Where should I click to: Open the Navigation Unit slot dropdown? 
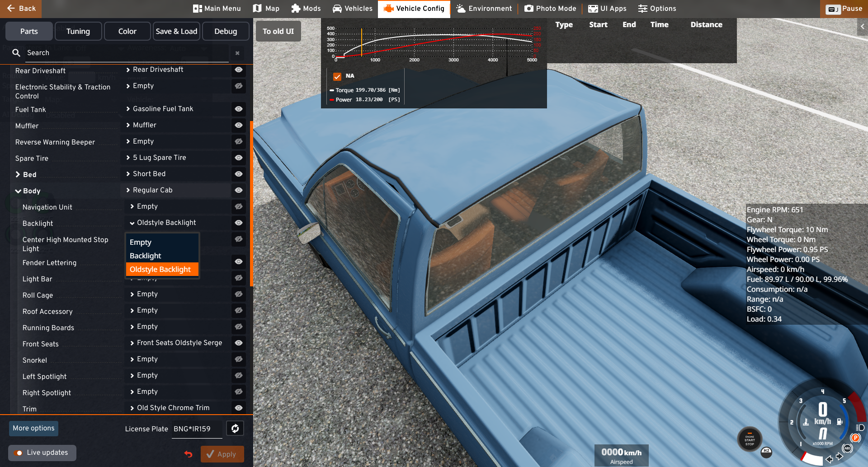click(x=178, y=206)
